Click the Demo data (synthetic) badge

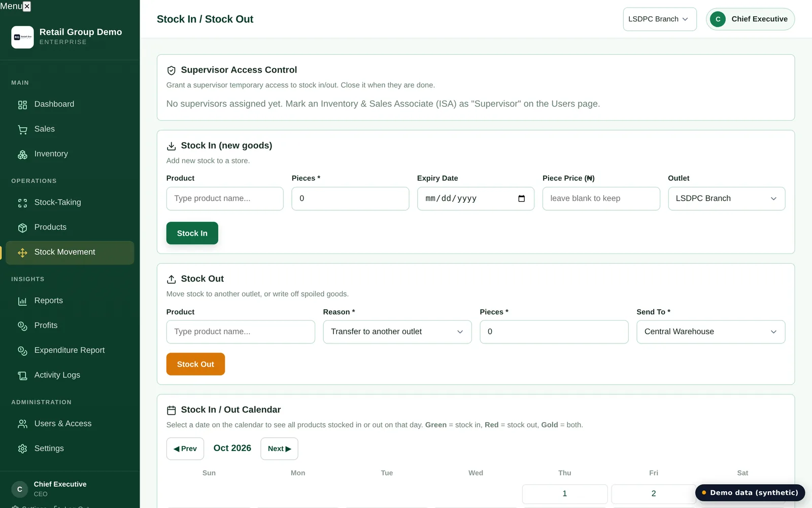750,493
